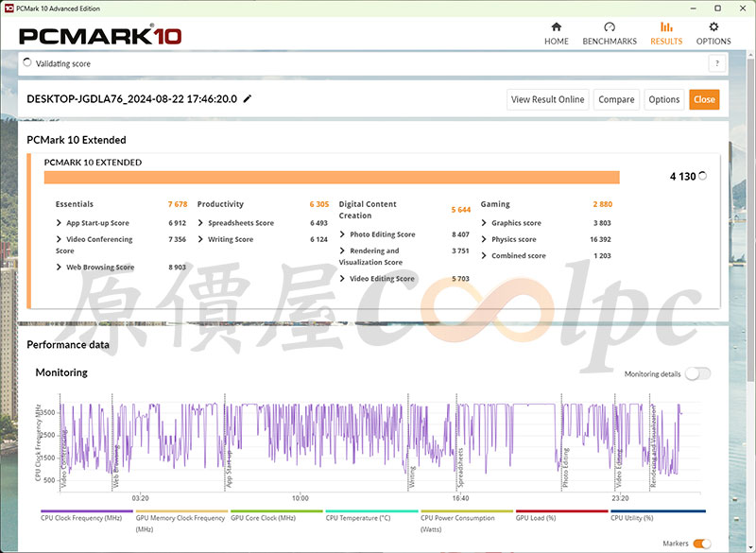Click the Web Browsing value 8 903
The height and width of the screenshot is (553, 756).
(177, 268)
